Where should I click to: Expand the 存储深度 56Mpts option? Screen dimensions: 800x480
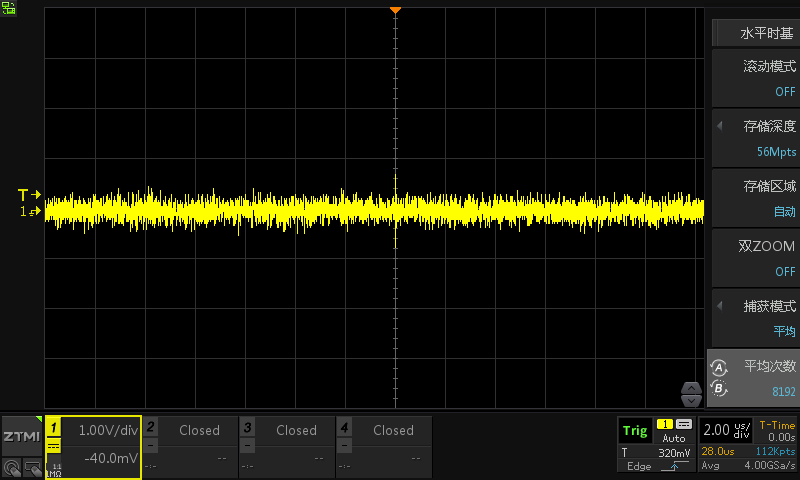coord(755,138)
